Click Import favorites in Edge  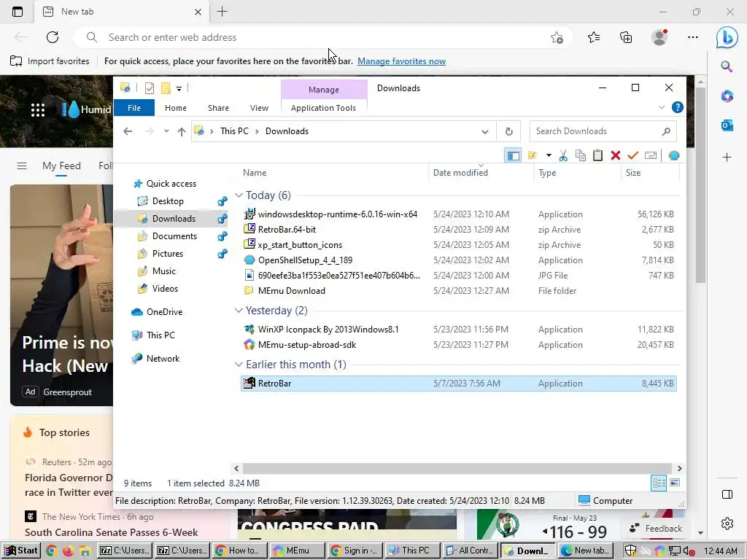tap(50, 61)
